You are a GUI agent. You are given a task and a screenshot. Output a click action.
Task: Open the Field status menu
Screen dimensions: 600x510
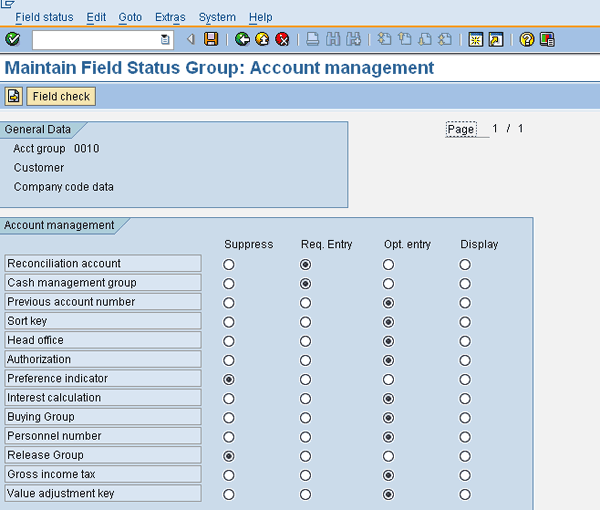pos(44,17)
